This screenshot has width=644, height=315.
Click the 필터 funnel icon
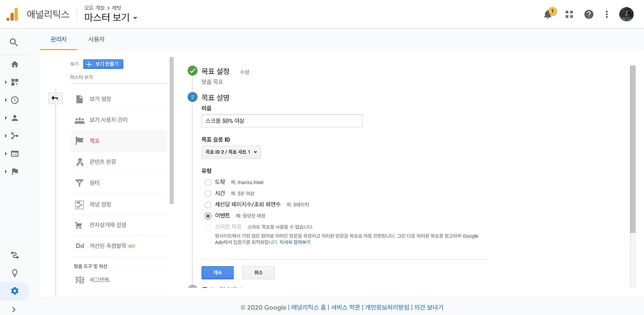tap(79, 183)
